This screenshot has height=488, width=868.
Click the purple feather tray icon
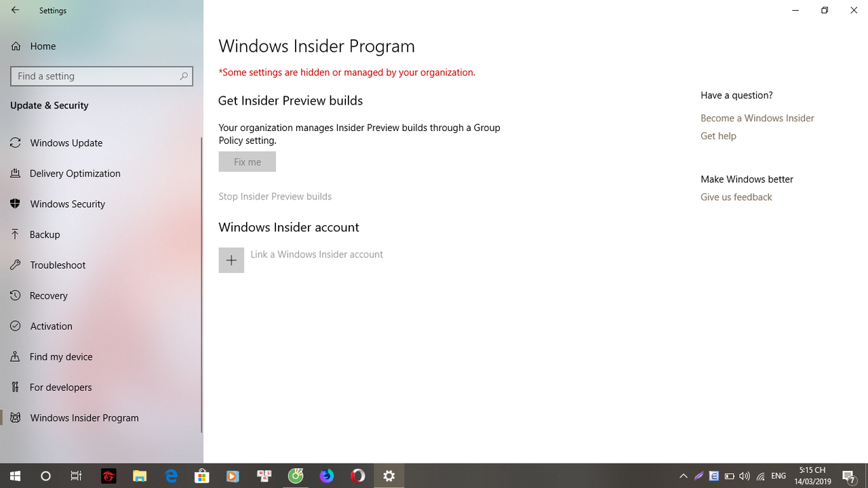click(698, 476)
